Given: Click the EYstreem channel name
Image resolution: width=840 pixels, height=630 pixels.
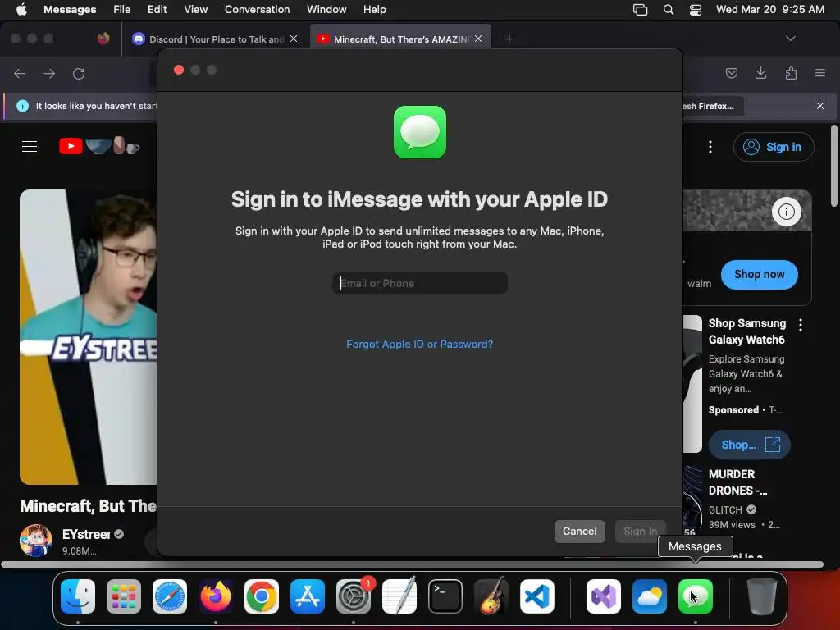Looking at the screenshot, I should click(85, 534).
